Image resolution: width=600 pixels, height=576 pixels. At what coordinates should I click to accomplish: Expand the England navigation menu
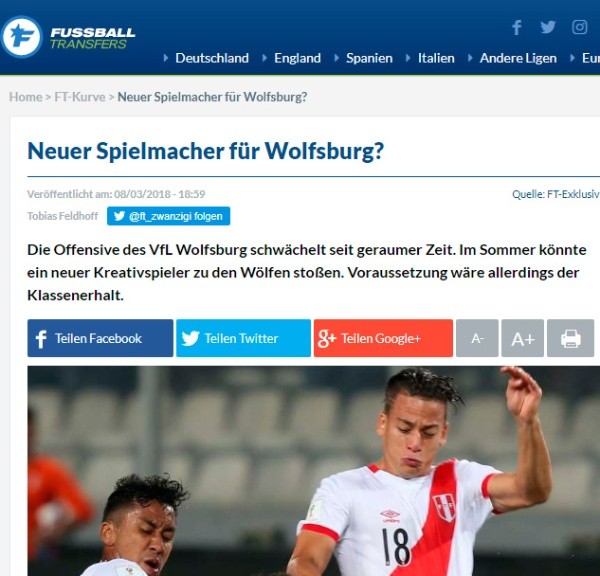(x=297, y=58)
